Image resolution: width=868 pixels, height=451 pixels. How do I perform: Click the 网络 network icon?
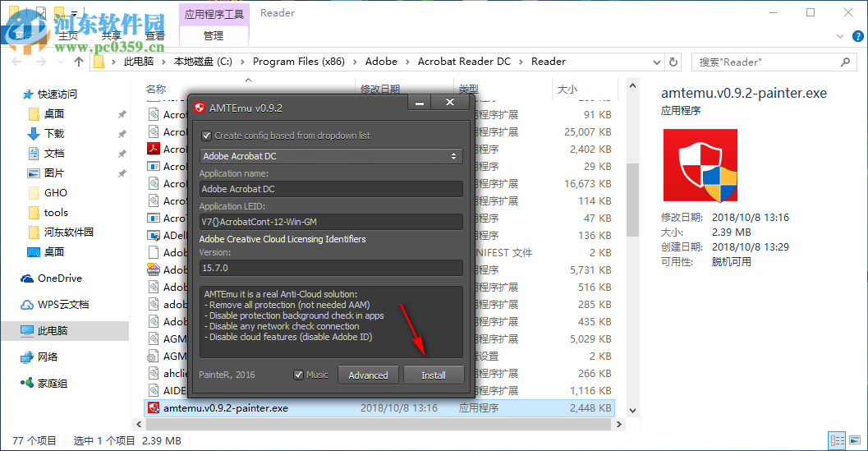tap(27, 357)
